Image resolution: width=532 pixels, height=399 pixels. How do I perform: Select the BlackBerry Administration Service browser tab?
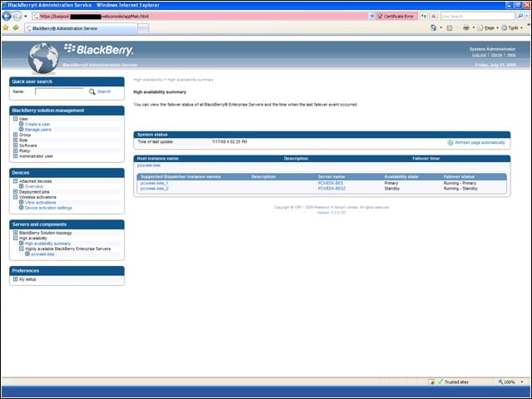(x=81, y=28)
